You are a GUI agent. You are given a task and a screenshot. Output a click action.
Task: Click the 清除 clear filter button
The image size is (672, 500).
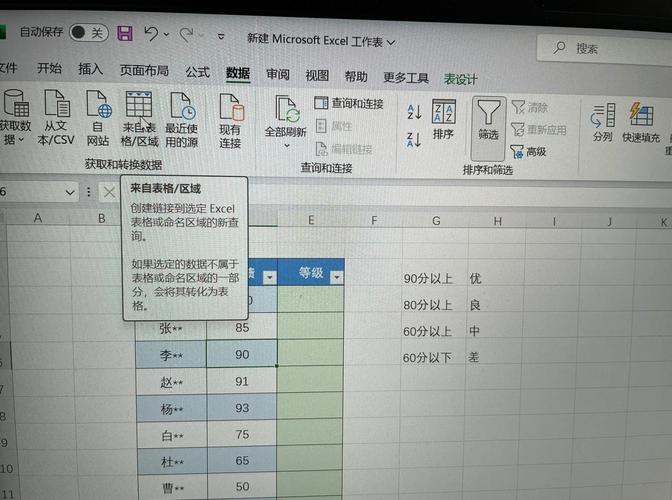click(x=530, y=108)
